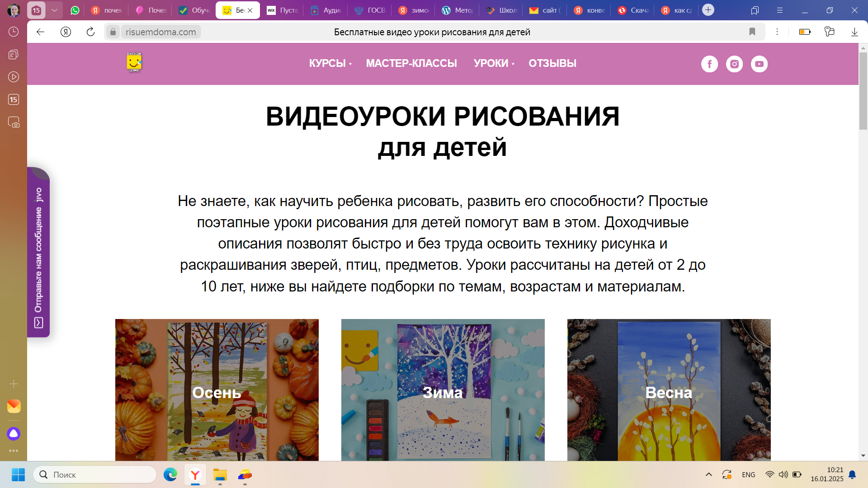Viewport: 868px width, 488px height.
Task: Open the ОТЗЫВЫ menu item
Action: point(552,63)
